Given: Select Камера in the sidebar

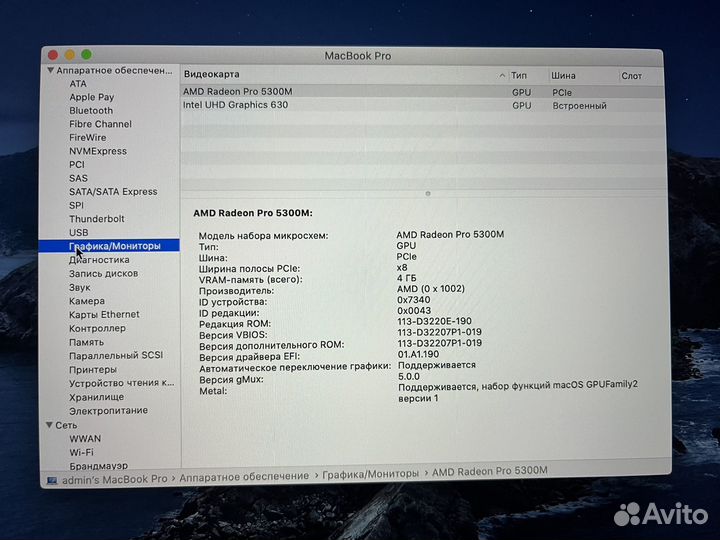Looking at the screenshot, I should pos(87,301).
